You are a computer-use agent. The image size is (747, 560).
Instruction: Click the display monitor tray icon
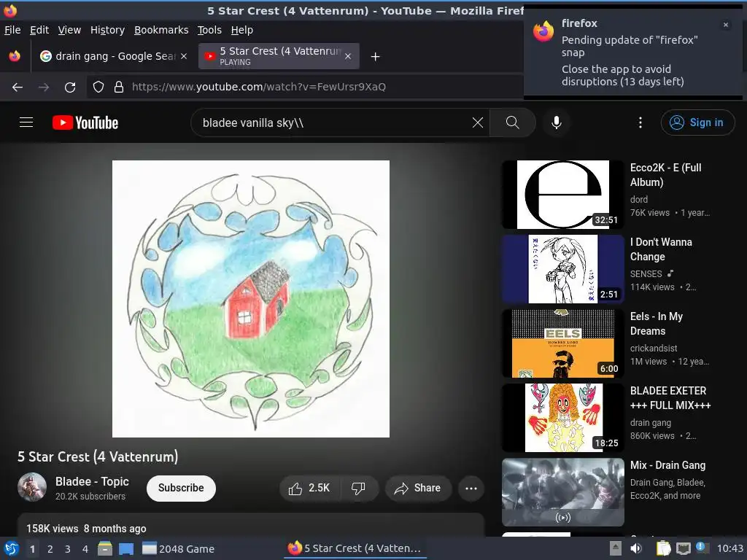[683, 548]
